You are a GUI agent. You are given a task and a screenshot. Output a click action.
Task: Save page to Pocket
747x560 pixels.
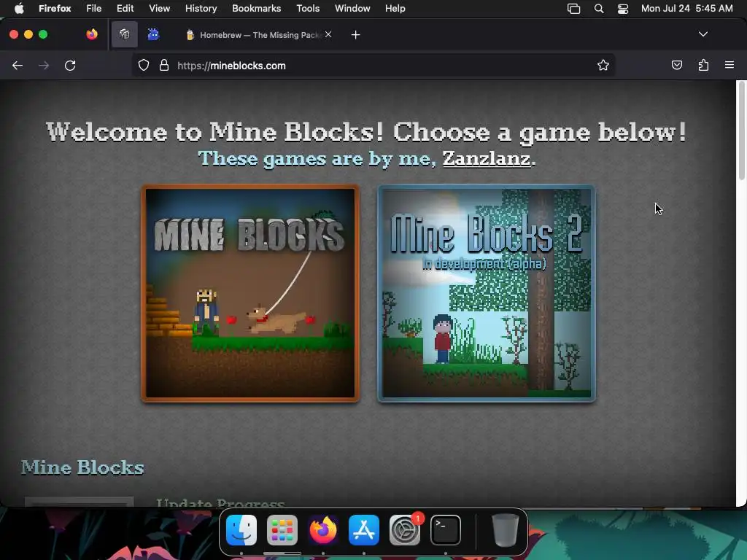tap(676, 65)
